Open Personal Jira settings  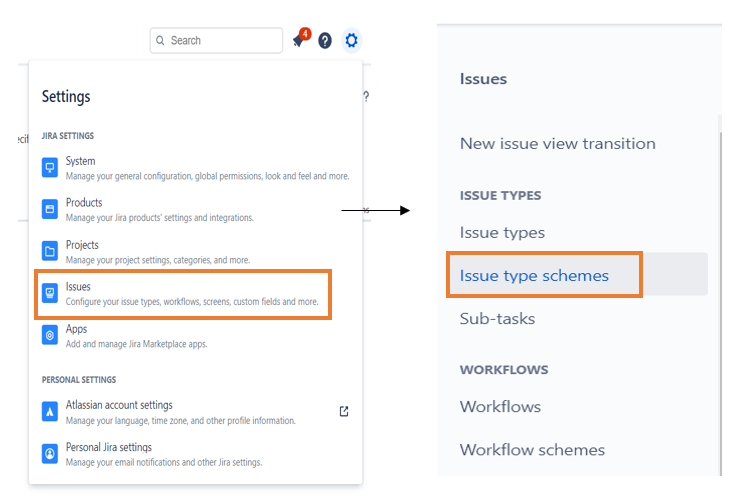[x=195, y=454]
